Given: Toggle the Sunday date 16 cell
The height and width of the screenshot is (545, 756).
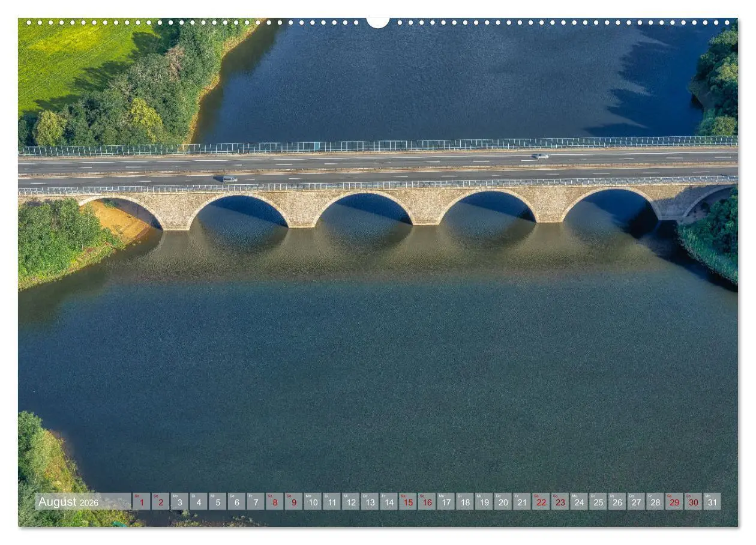Looking at the screenshot, I should point(427,503).
